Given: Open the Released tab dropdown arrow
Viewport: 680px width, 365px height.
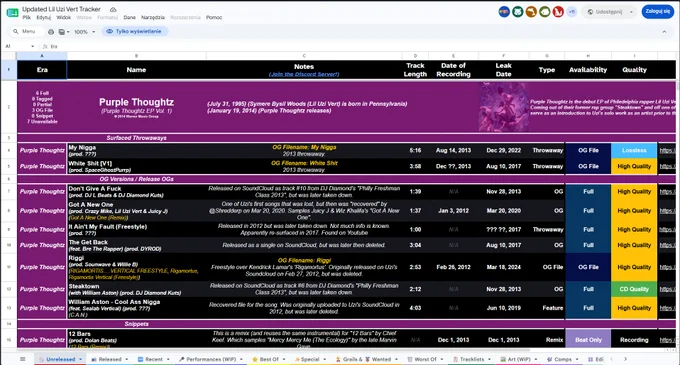Looking at the screenshot, I should (x=127, y=359).
